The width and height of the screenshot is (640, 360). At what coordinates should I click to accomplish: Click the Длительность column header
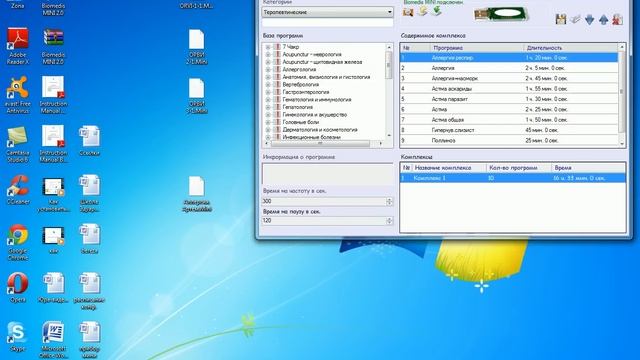coord(571,48)
